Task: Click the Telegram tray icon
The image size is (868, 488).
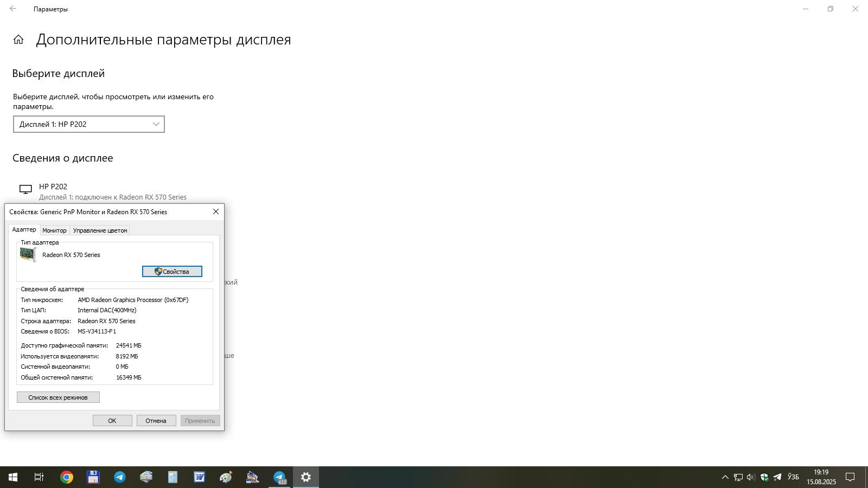Action: [777, 477]
